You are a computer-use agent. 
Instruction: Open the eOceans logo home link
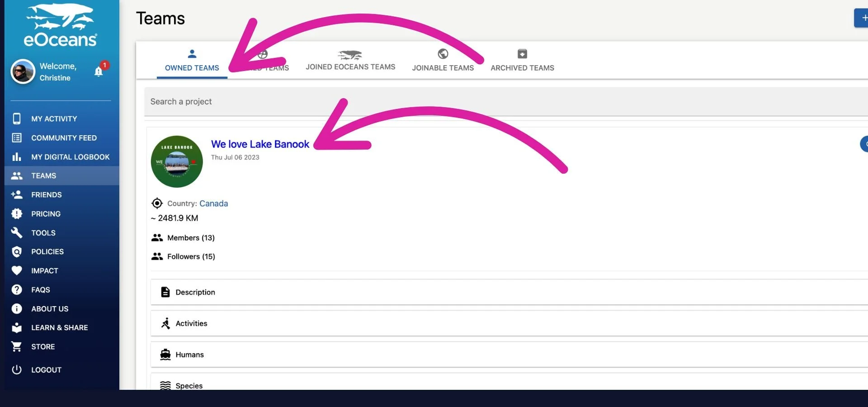point(61,25)
